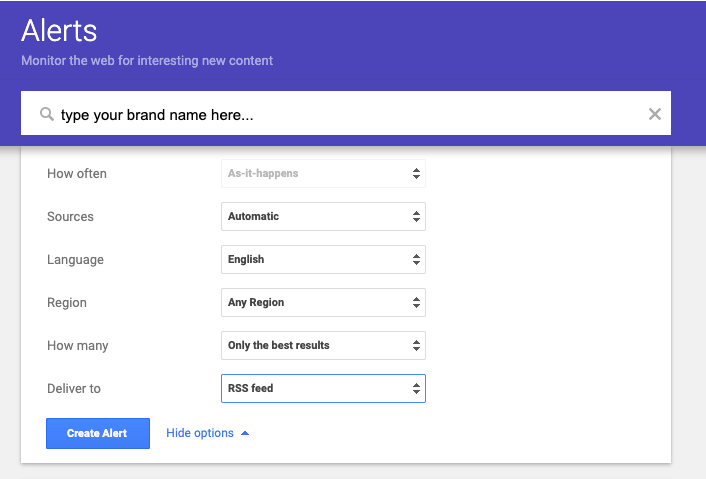Screen dimensions: 706x479
Task: Click the Monitor the web subtitle text
Action: click(147, 60)
